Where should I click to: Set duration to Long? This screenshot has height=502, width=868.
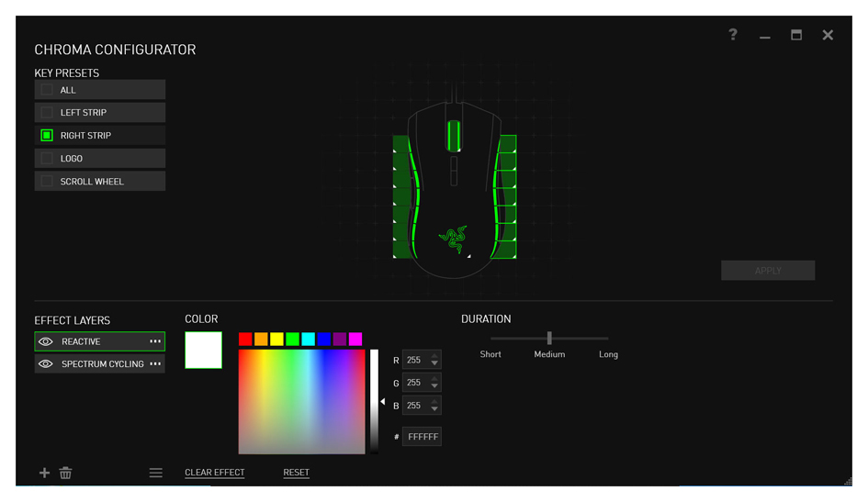coord(608,354)
